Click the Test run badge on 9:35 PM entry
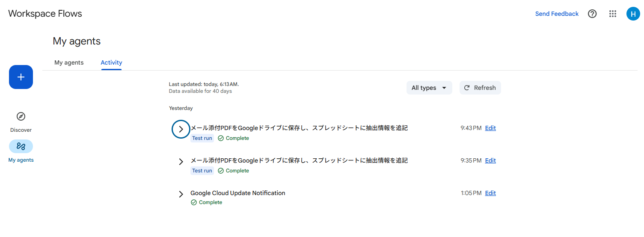 pos(202,171)
